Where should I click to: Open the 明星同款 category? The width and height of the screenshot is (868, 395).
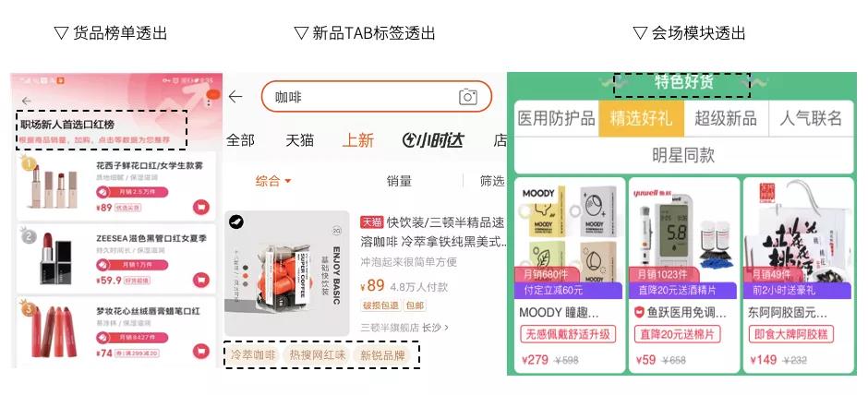tap(683, 155)
